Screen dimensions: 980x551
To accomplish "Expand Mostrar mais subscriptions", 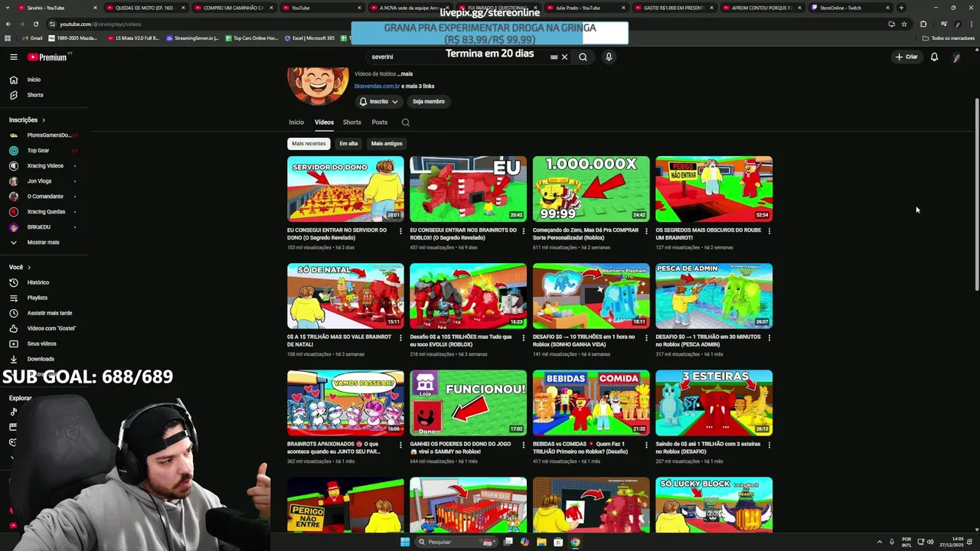I will pos(43,242).
